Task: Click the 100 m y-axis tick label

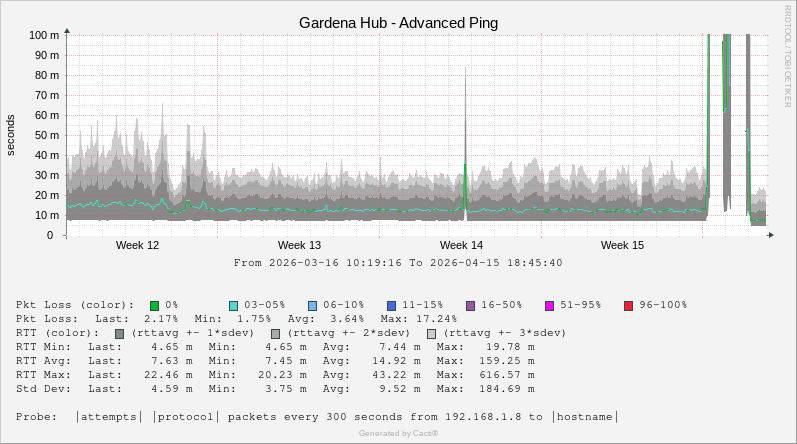Action: tap(43, 34)
